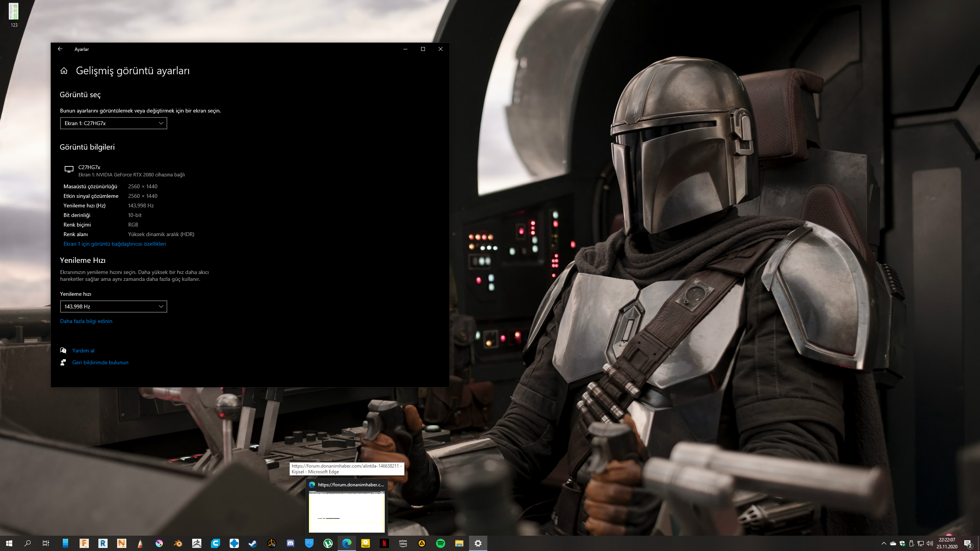Viewport: 980px width, 551px height.
Task: Show hidden system tray icons
Action: click(884, 543)
